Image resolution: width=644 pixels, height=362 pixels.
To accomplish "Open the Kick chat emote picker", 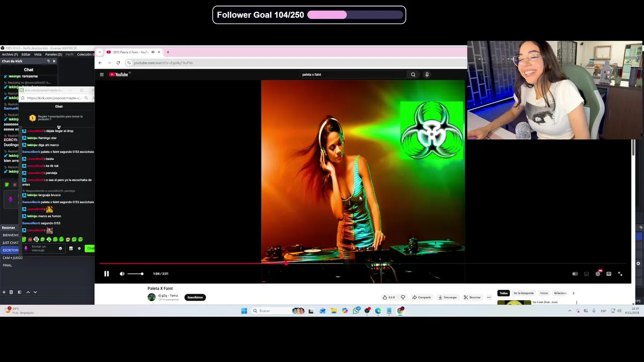I will 60,248.
